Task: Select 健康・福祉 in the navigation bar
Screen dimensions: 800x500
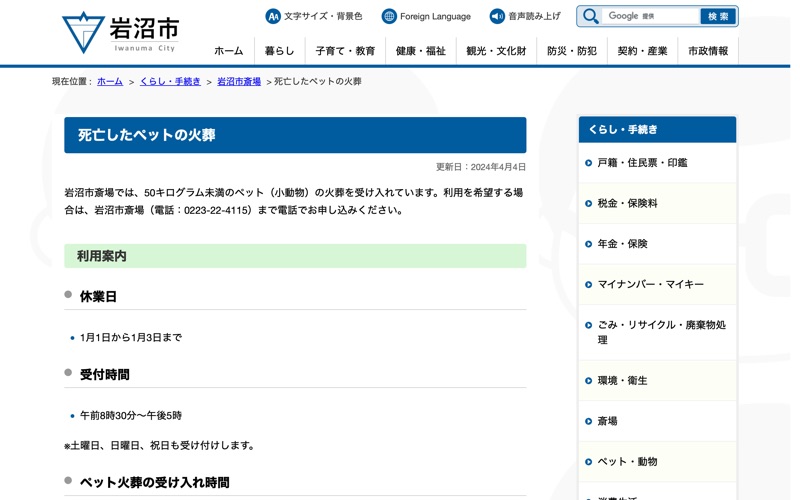Action: coord(421,51)
